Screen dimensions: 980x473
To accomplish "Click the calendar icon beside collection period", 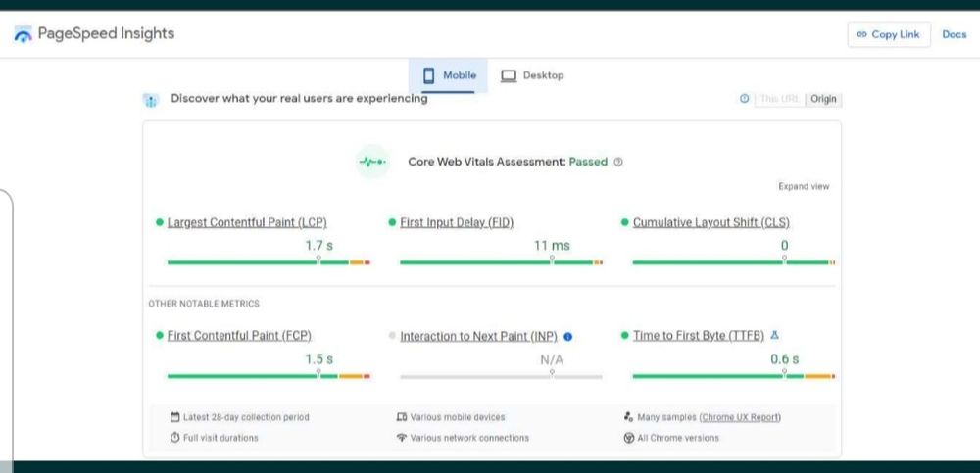I will [175, 417].
